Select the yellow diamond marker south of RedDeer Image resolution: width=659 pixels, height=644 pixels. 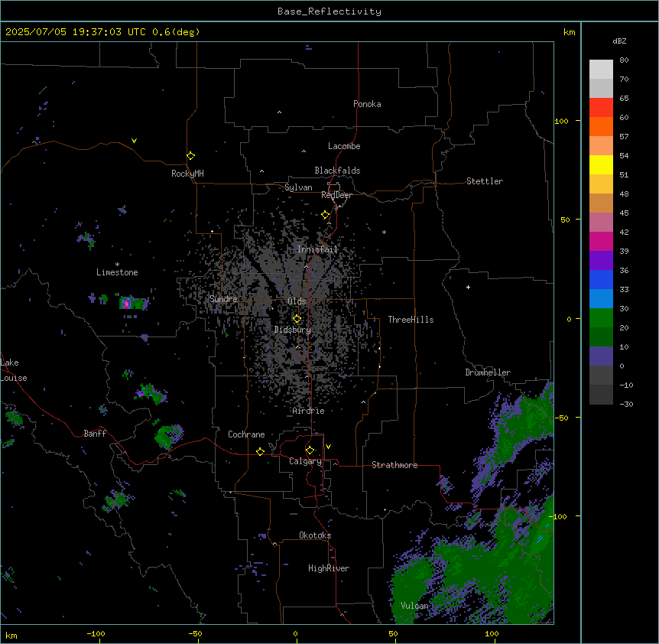coord(325,215)
